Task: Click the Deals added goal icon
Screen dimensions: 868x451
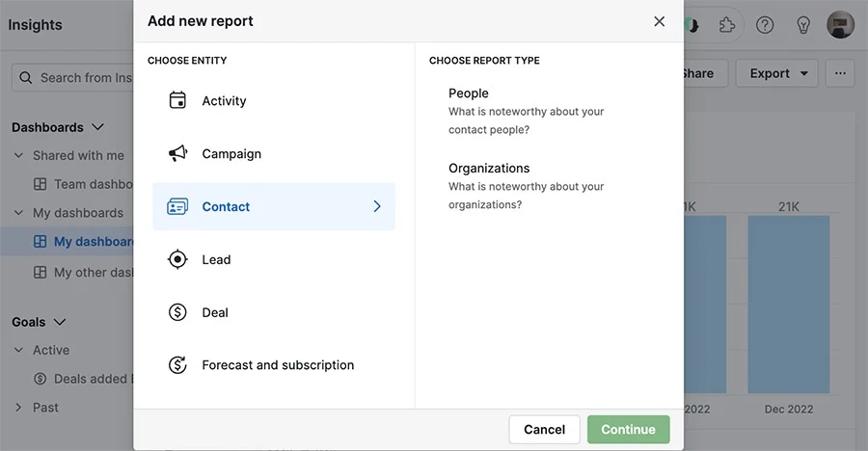Action: pyautogui.click(x=40, y=379)
